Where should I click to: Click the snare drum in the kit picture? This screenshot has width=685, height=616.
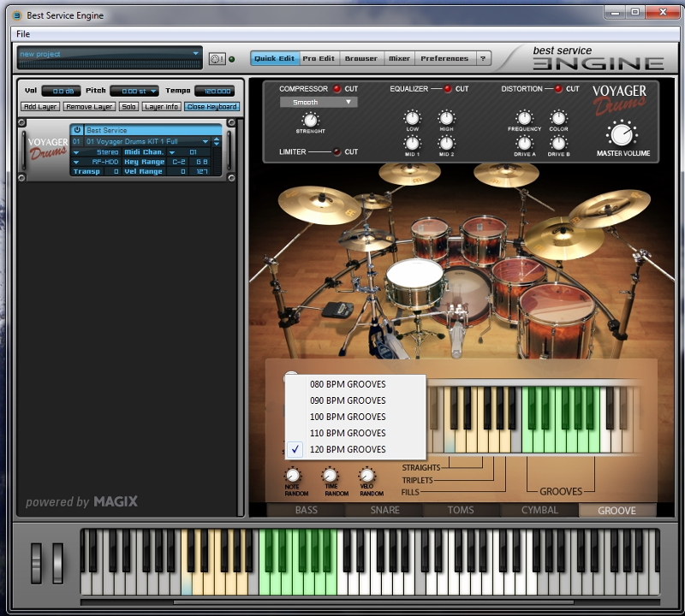pyautogui.click(x=414, y=284)
